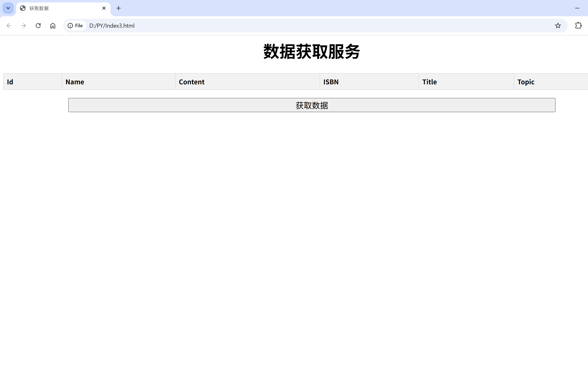The width and height of the screenshot is (588, 370).
Task: Click the Name column header
Action: pyautogui.click(x=75, y=82)
